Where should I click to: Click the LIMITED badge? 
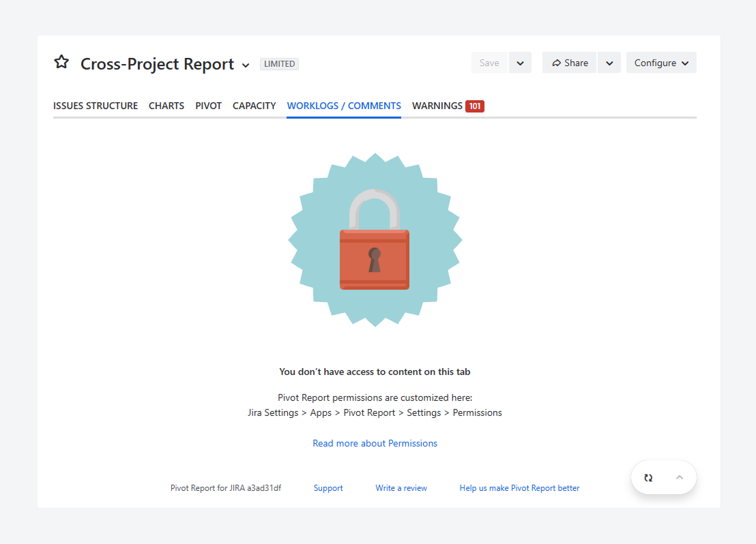point(279,63)
